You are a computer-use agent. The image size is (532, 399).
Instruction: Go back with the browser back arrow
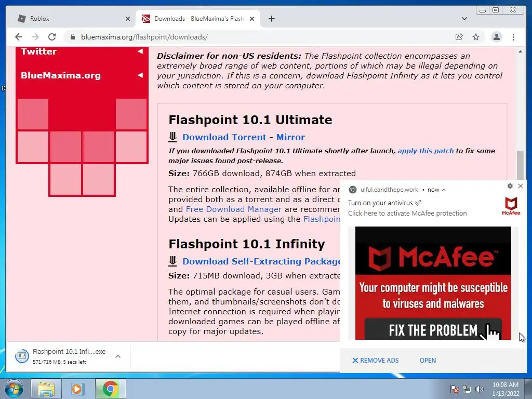tap(19, 37)
